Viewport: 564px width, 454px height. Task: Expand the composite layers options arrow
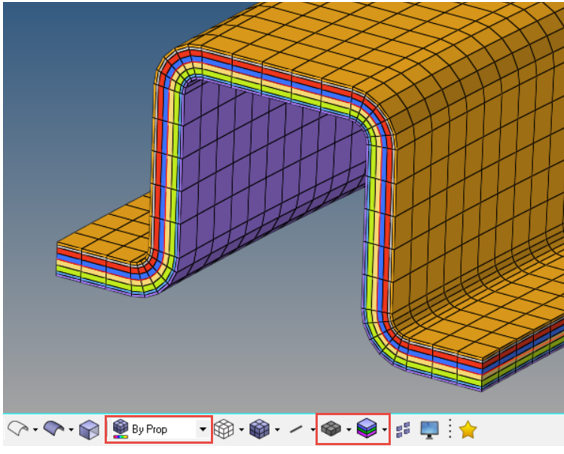(x=385, y=430)
